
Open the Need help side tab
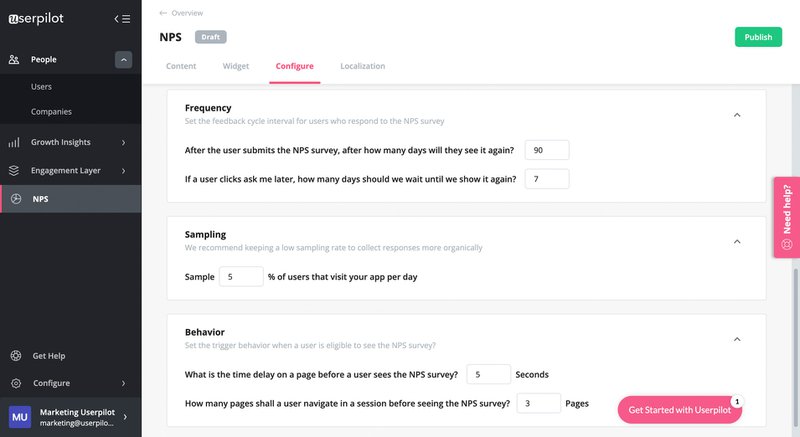[x=786, y=218]
